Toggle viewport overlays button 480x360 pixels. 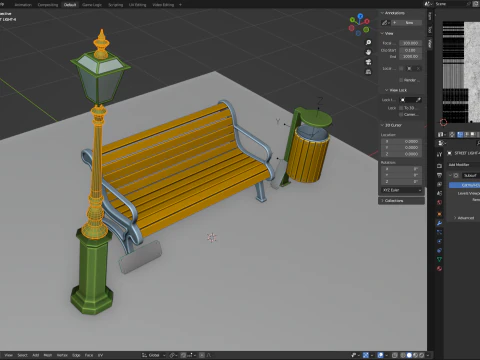[x=380, y=355]
